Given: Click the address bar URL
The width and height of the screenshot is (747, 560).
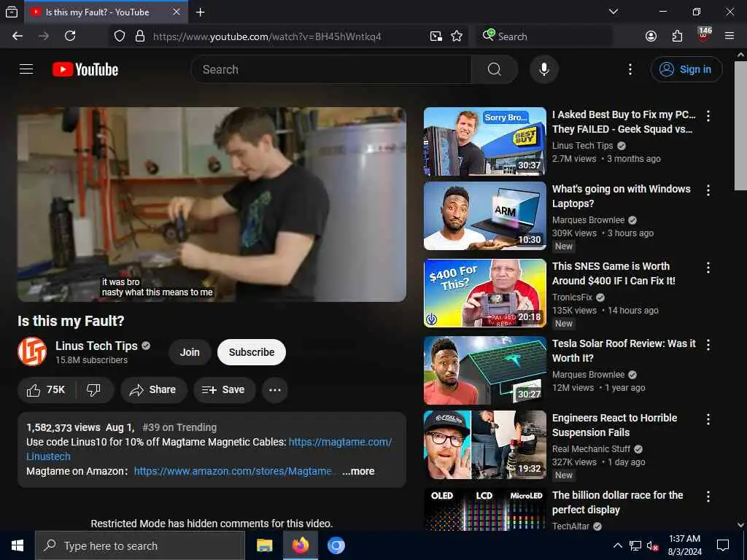Looking at the screenshot, I should [267, 36].
